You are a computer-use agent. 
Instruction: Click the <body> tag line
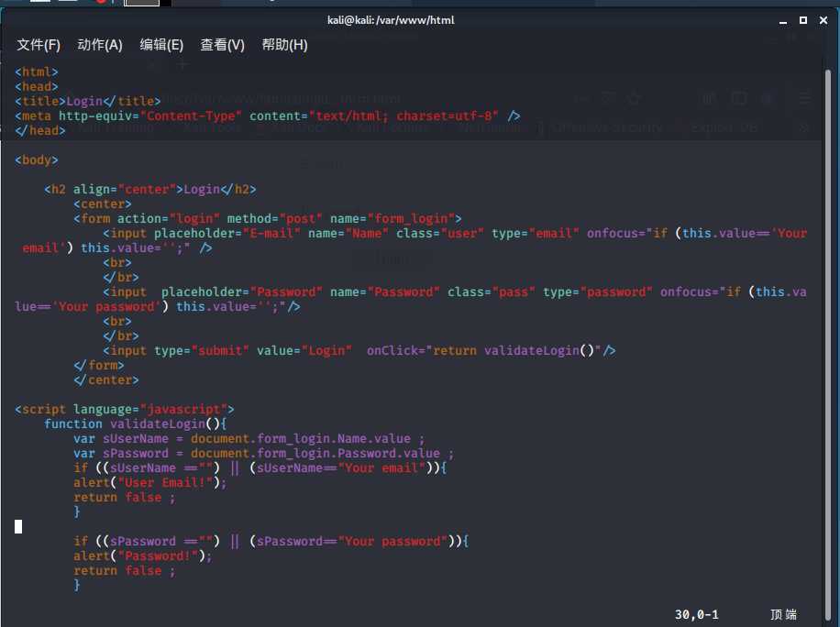point(37,160)
